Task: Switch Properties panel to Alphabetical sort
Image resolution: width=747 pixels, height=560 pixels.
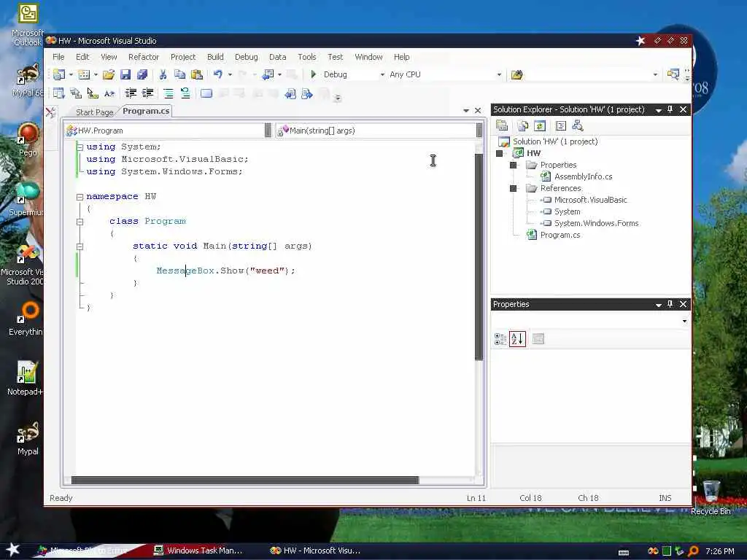Action: click(517, 339)
